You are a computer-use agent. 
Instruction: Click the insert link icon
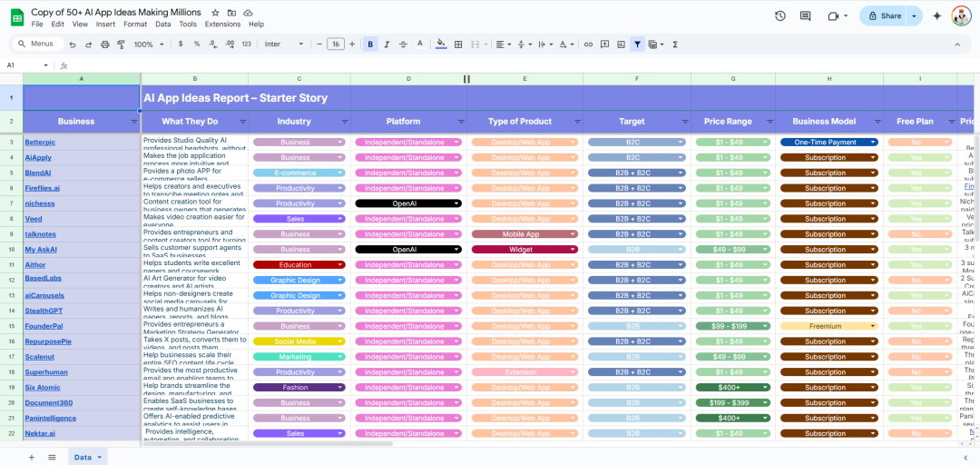point(588,45)
